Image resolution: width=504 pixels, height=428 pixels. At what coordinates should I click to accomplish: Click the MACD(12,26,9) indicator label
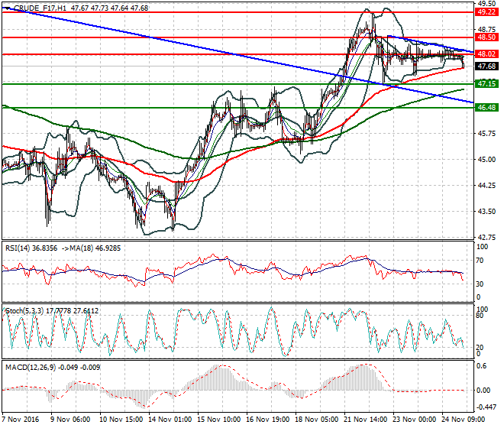point(31,368)
